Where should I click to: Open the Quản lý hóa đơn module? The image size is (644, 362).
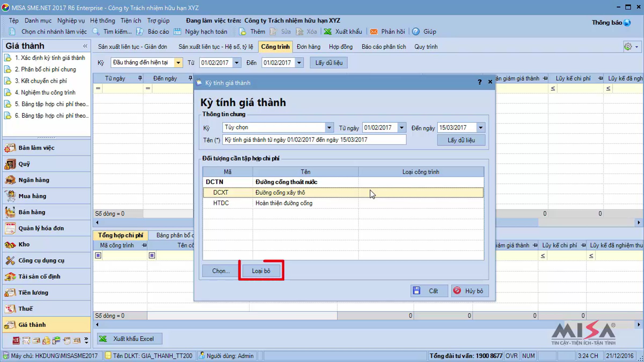(46, 228)
